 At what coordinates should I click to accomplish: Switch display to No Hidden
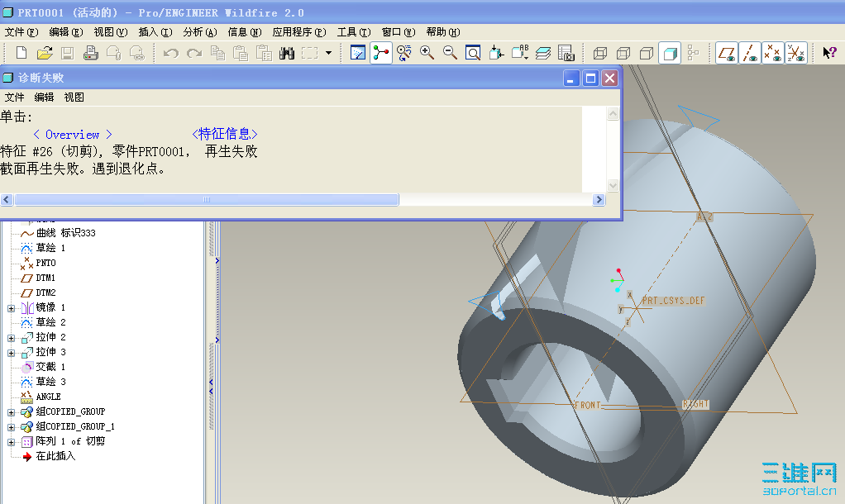[x=647, y=53]
